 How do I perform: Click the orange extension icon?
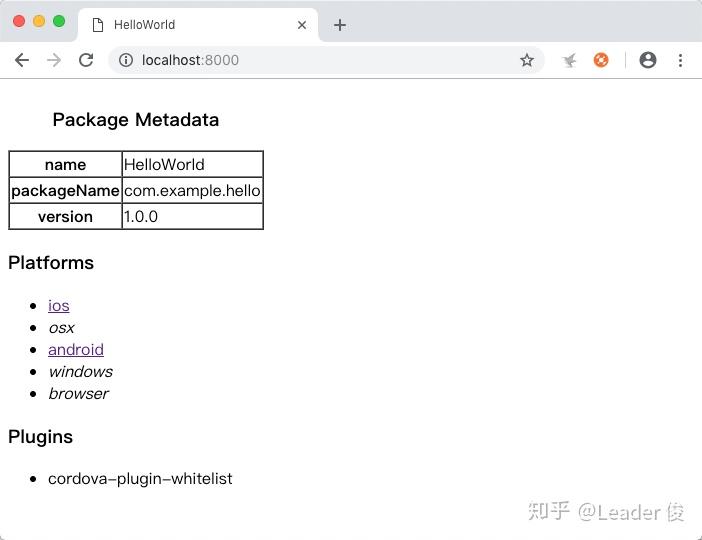pyautogui.click(x=601, y=60)
